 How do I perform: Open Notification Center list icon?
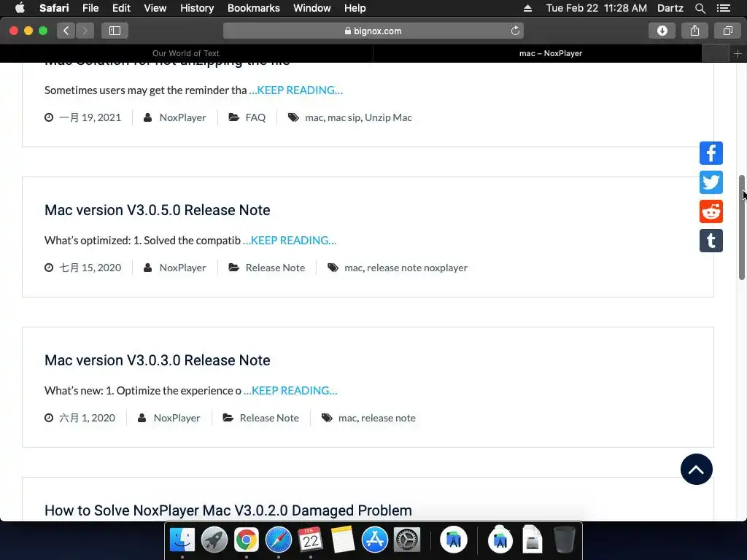pos(723,8)
